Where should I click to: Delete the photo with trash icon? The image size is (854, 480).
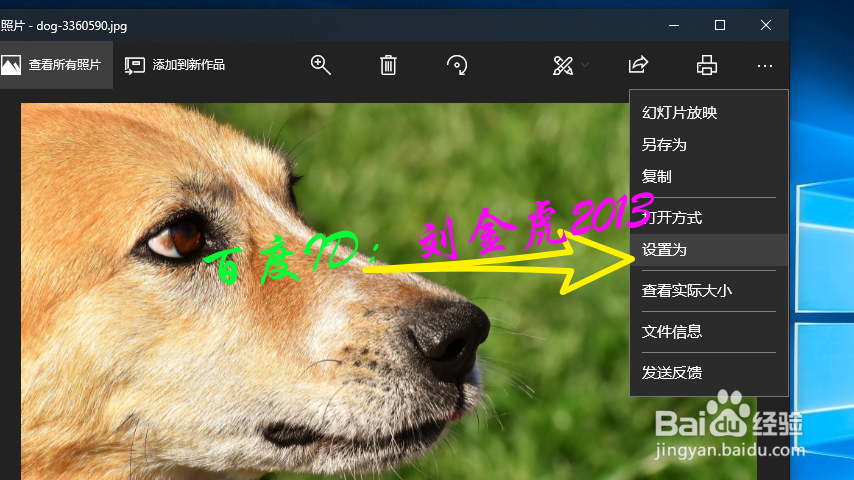(x=388, y=65)
